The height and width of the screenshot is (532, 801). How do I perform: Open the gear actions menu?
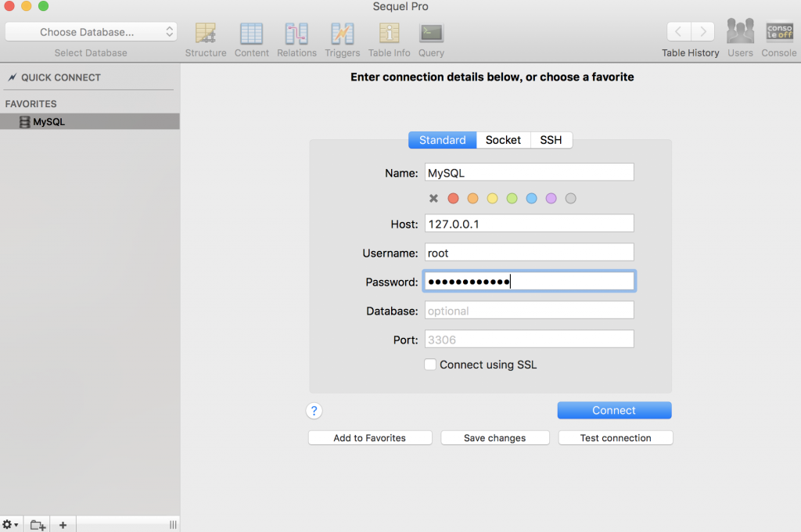click(x=10, y=524)
